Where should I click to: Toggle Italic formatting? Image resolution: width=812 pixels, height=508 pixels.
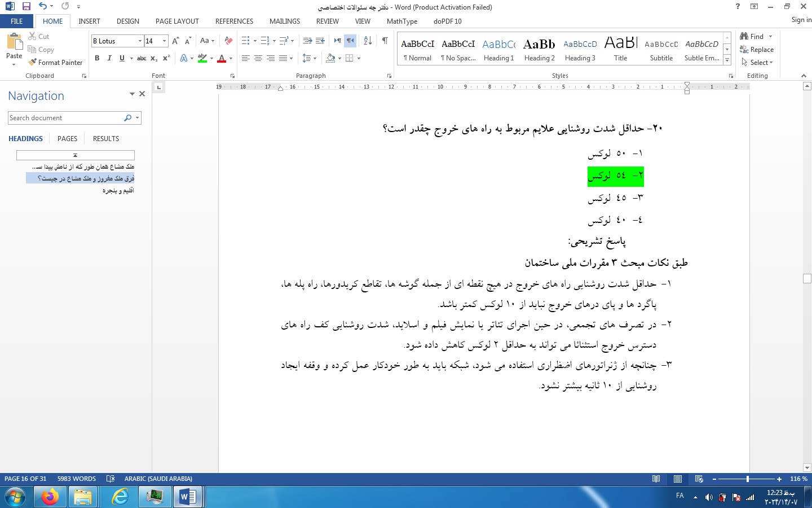coord(109,58)
